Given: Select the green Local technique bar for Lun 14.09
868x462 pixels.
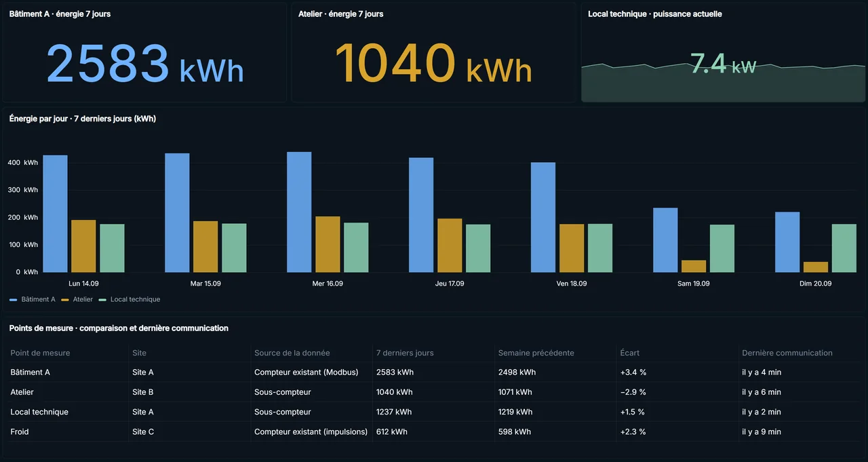Looking at the screenshot, I should tap(112, 248).
